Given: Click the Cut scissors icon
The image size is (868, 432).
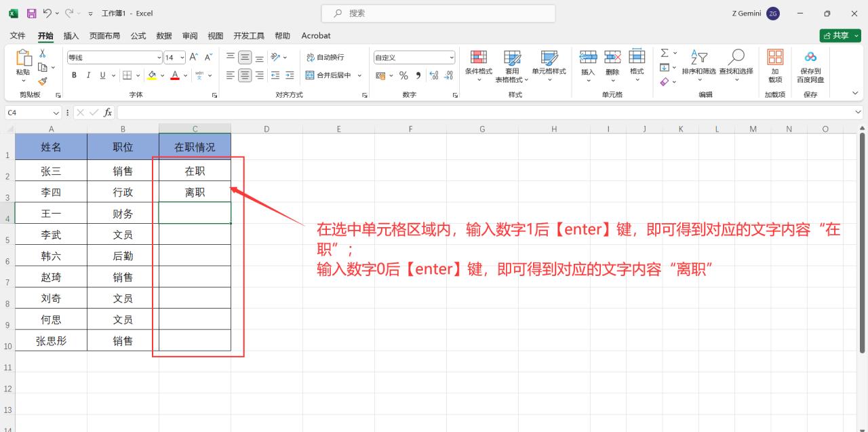Looking at the screenshot, I should coord(43,54).
